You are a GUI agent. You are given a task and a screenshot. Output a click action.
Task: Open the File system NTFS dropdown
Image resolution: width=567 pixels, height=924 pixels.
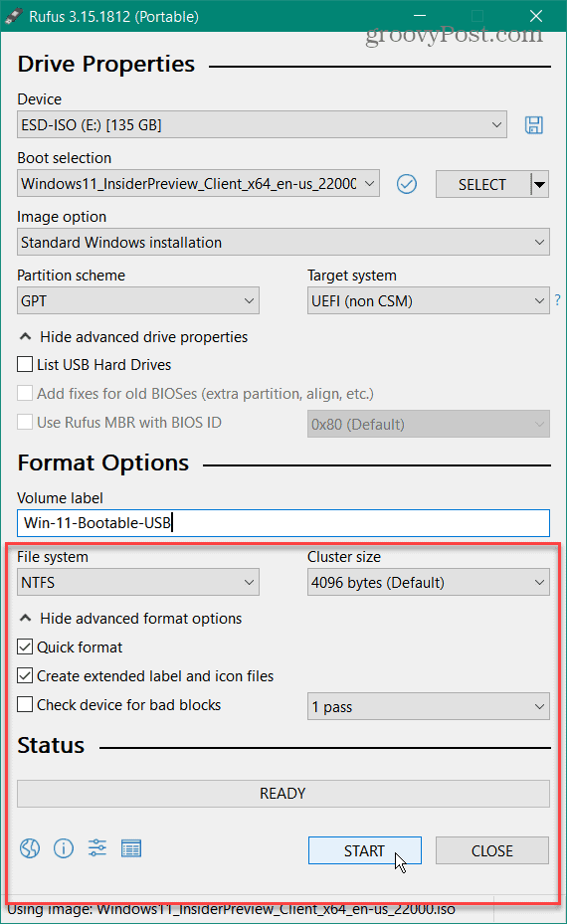click(x=138, y=582)
